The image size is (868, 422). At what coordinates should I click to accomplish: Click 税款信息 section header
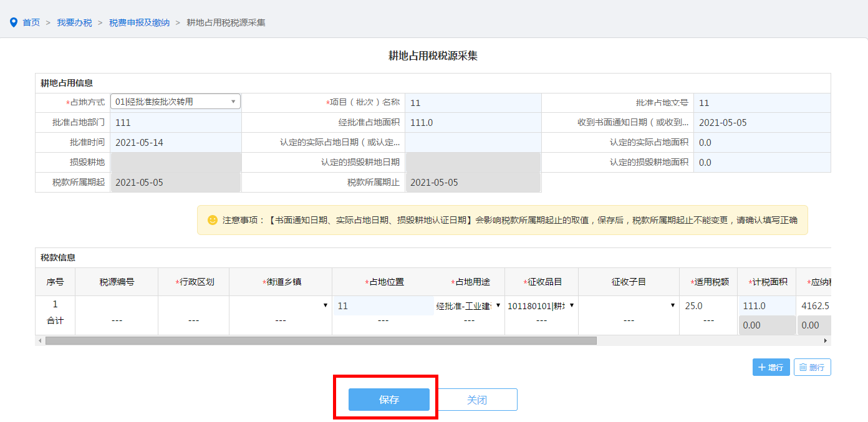[x=58, y=257]
